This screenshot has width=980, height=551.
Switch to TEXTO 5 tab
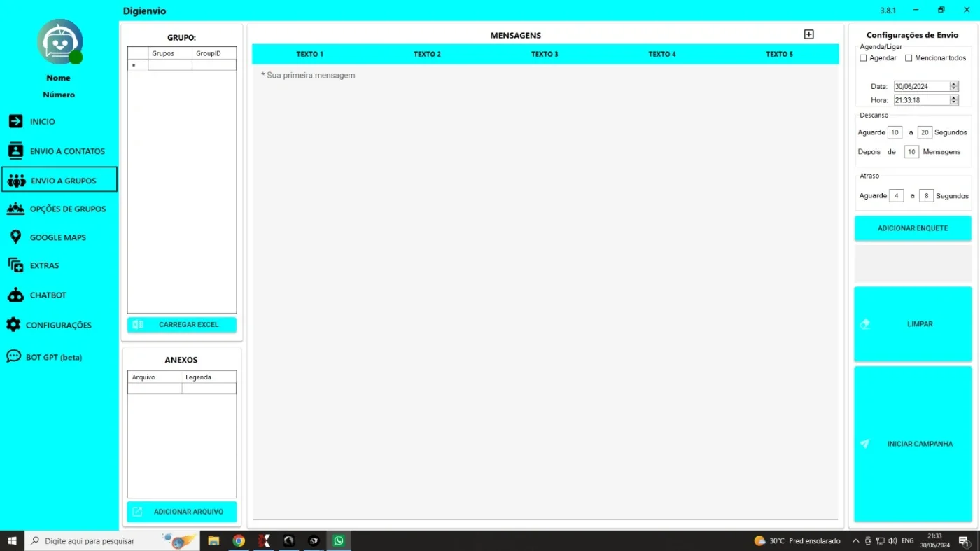[x=780, y=54]
